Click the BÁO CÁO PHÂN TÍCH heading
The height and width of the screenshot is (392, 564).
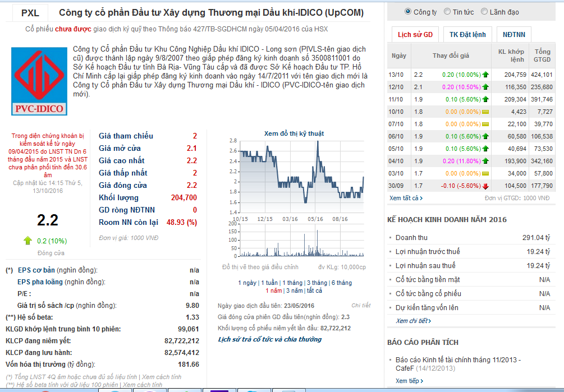(423, 343)
